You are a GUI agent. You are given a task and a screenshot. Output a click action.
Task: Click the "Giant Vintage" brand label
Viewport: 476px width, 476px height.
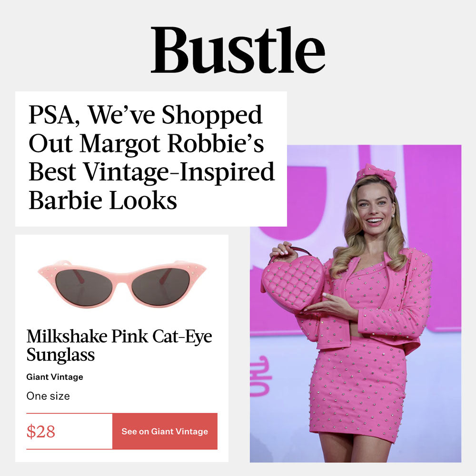point(55,377)
